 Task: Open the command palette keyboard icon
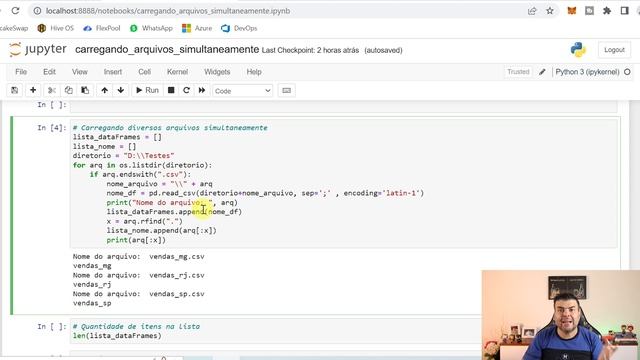point(287,91)
